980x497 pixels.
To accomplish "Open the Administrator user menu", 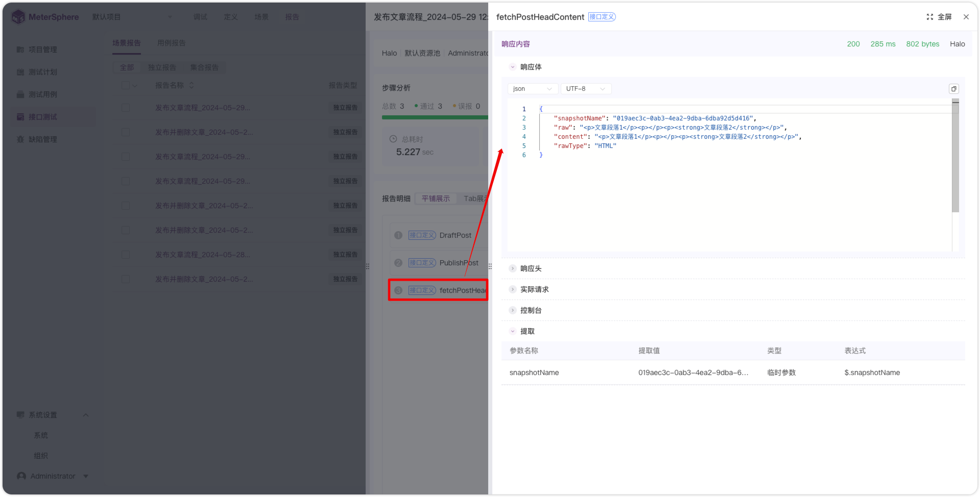I will [x=53, y=476].
